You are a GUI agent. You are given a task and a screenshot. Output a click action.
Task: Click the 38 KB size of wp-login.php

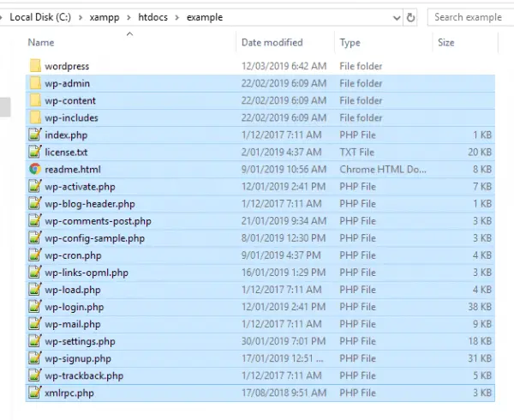[x=480, y=307]
